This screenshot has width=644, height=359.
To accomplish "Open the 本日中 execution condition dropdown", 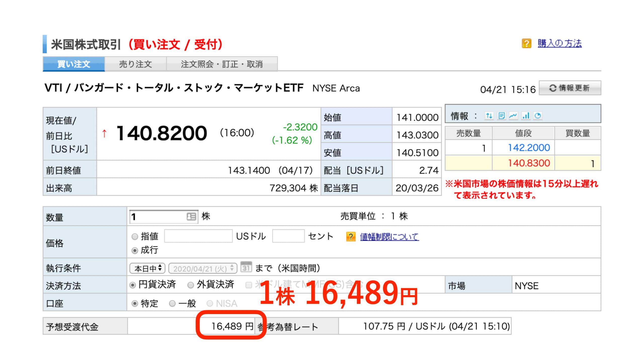I will (x=147, y=268).
